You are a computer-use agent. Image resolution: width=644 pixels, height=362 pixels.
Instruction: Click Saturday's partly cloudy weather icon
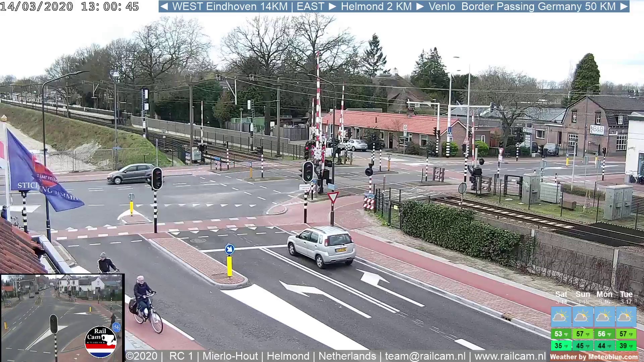pos(561,317)
